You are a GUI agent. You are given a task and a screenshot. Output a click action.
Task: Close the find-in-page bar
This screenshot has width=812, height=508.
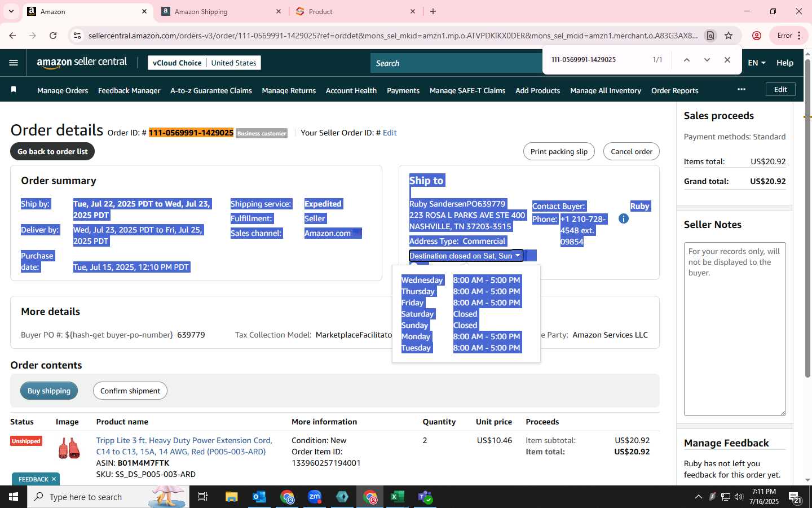coord(727,60)
